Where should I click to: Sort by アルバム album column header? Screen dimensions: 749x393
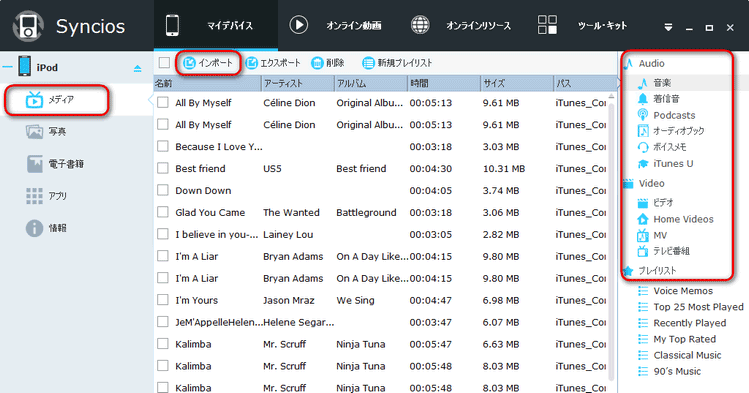371,84
